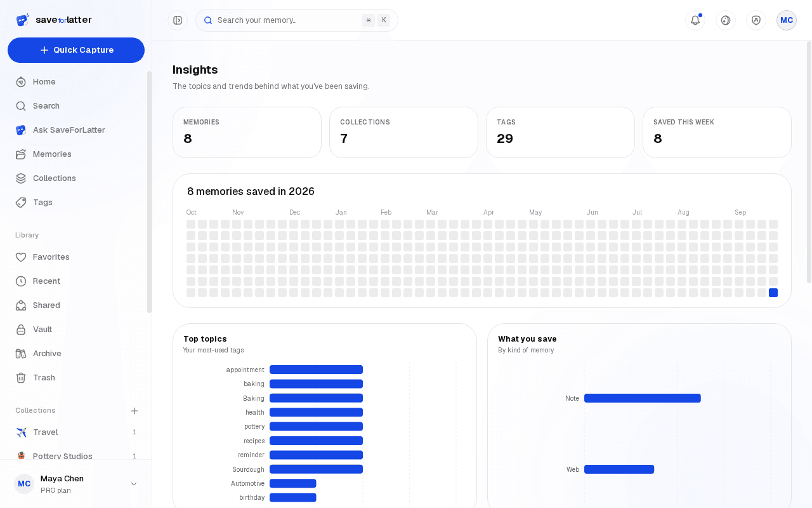
Task: Open the privacy shield icon
Action: [756, 20]
